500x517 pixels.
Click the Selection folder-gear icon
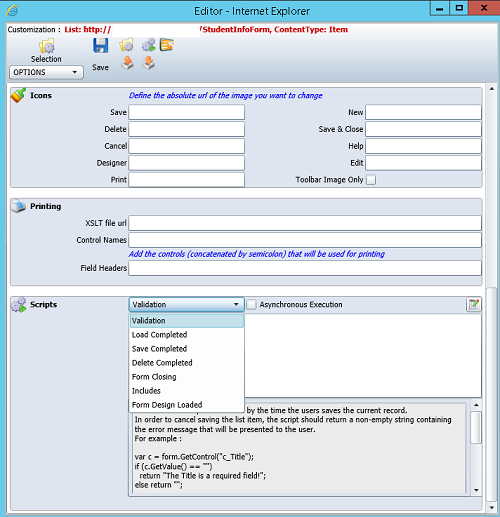pos(46,46)
